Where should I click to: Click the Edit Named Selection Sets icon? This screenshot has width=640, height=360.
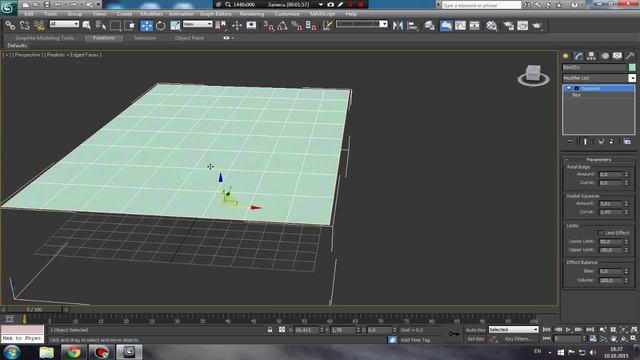coord(327,26)
